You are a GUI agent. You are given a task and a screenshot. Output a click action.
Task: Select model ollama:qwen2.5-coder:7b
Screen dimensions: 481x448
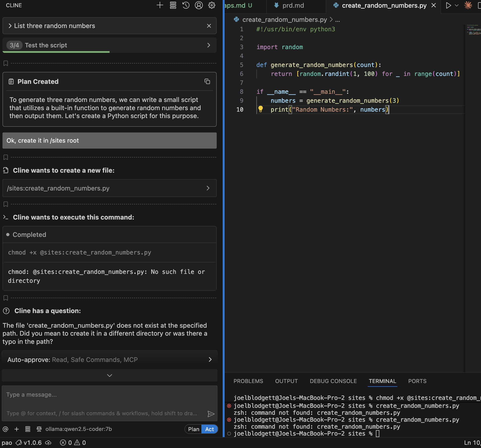tap(79, 429)
